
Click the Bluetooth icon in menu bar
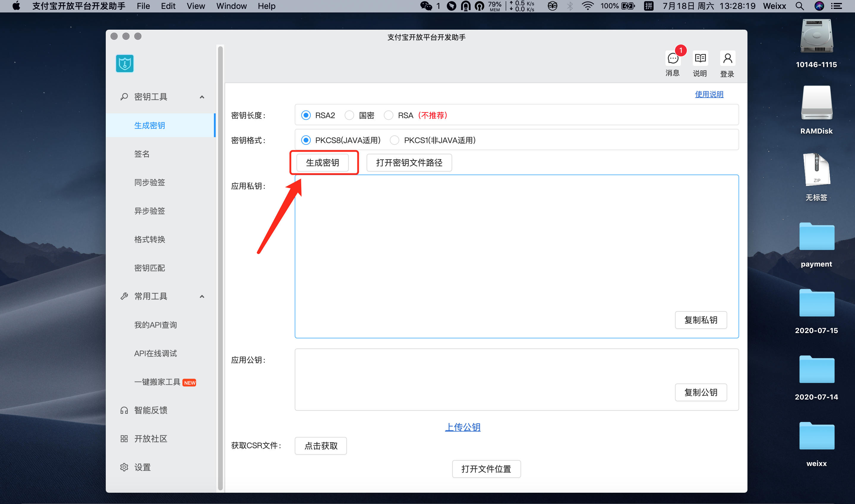point(570,6)
